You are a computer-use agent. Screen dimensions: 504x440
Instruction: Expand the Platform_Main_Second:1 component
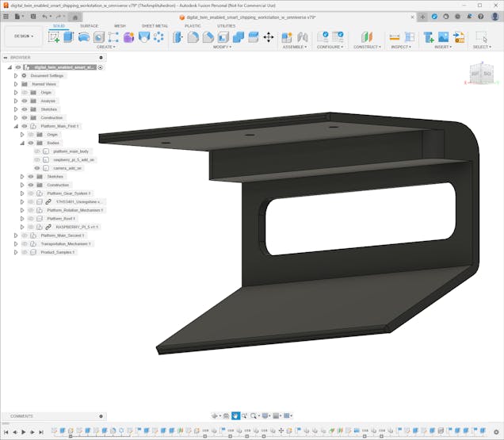(15, 235)
